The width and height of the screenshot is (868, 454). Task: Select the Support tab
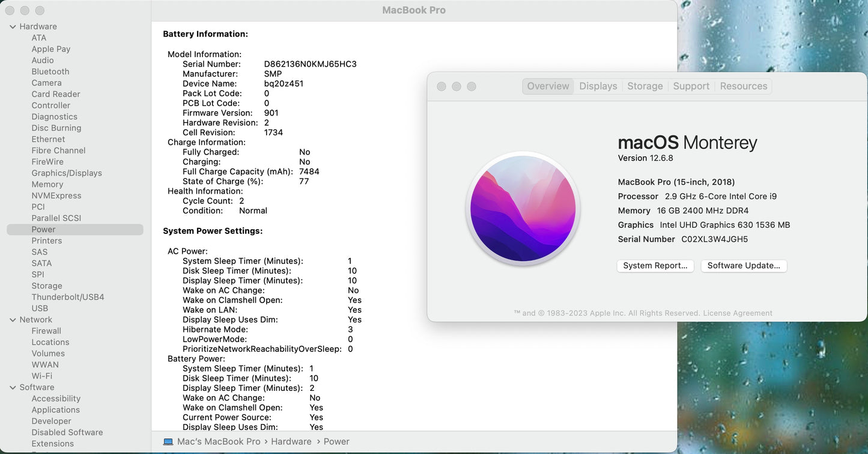pyautogui.click(x=691, y=86)
